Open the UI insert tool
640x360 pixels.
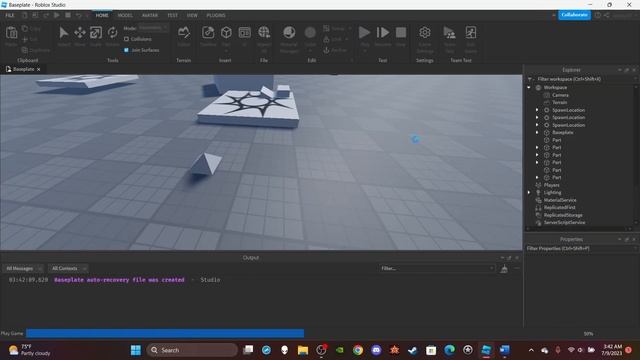click(x=244, y=32)
